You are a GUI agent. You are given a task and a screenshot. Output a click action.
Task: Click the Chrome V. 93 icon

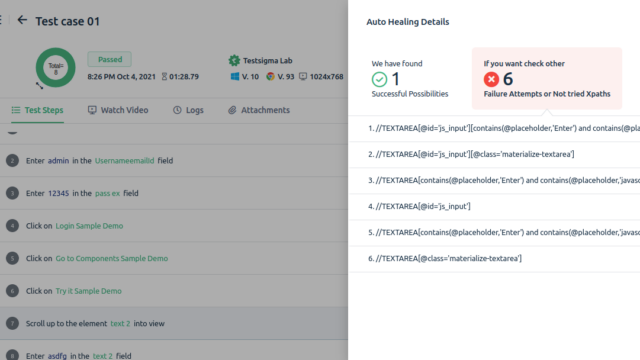270,76
